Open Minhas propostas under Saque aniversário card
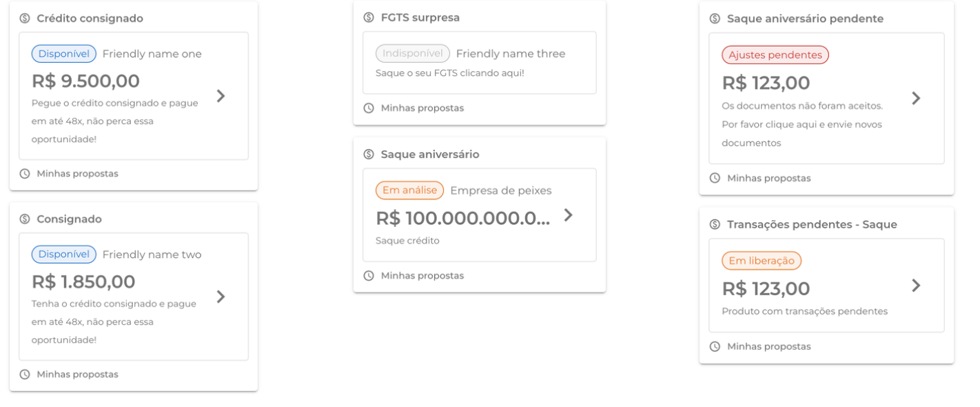Viewport: 980px width, 407px height. tap(422, 276)
